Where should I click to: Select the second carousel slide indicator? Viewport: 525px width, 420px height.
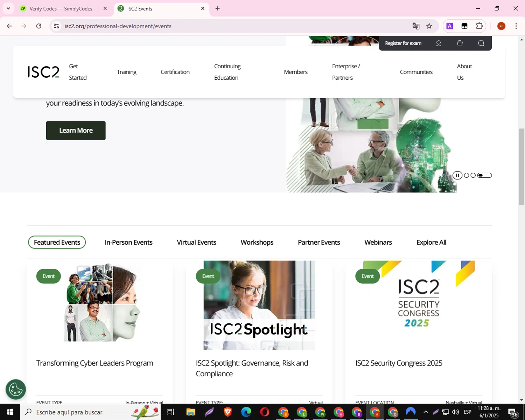click(473, 175)
